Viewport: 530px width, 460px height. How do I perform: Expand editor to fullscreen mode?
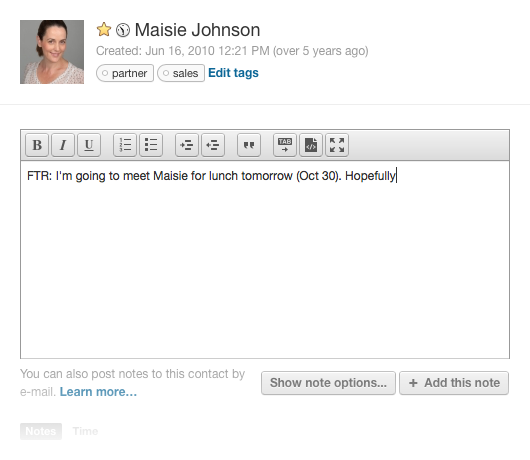point(337,145)
